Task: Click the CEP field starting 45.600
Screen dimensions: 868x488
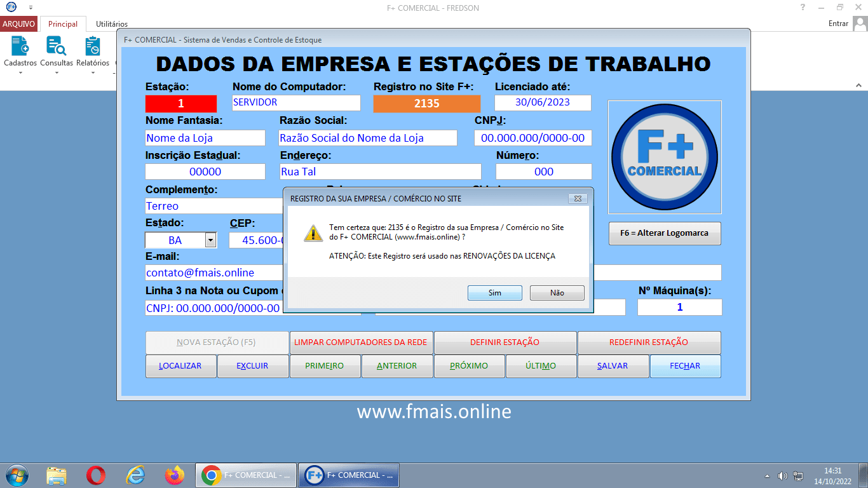Action: (256, 240)
